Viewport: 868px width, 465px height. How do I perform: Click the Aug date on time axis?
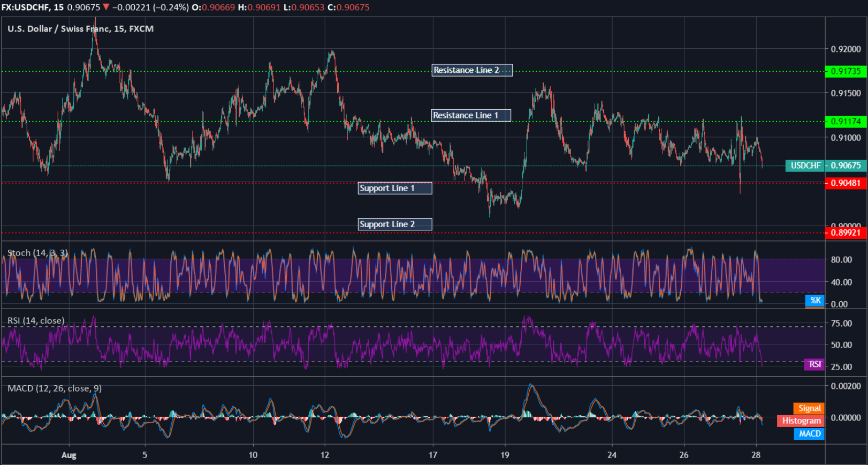68,455
